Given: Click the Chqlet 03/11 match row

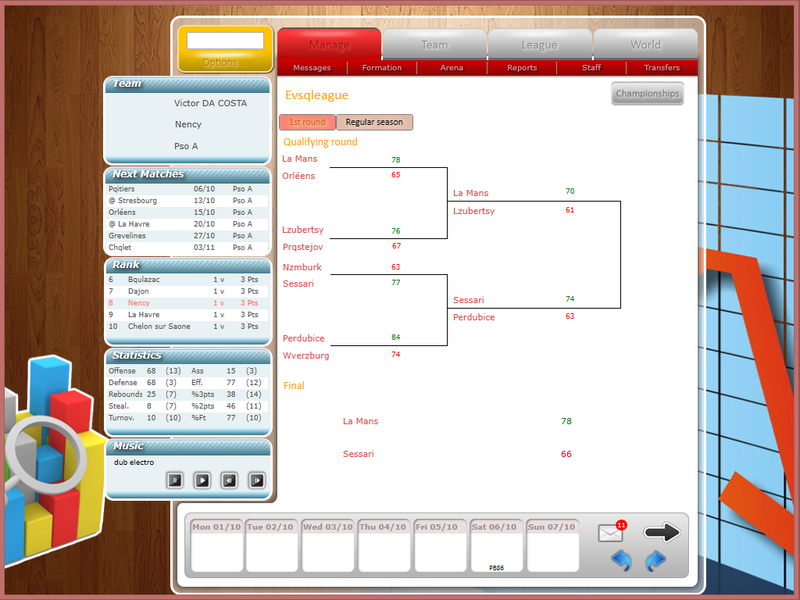Looking at the screenshot, I should click(187, 247).
